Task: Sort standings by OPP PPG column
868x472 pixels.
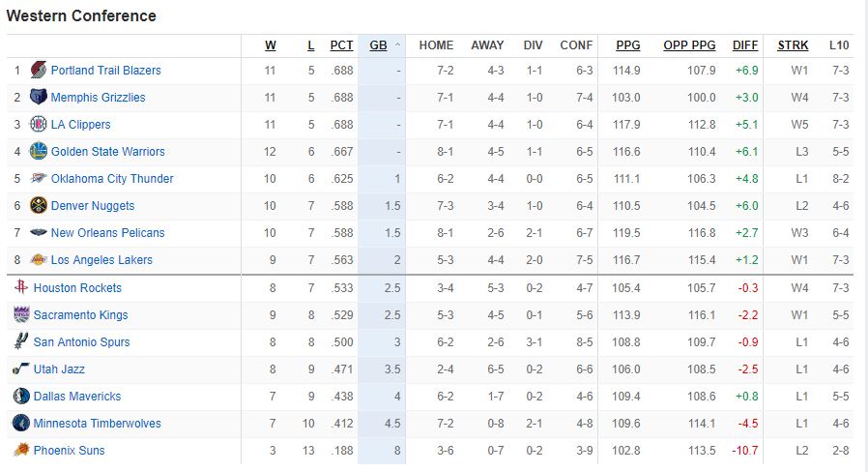Action: point(689,45)
